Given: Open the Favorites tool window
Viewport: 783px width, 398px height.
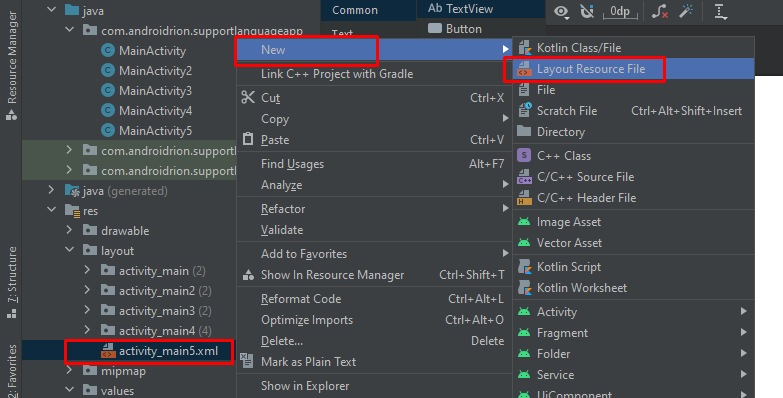Looking at the screenshot, I should pos(11,371).
